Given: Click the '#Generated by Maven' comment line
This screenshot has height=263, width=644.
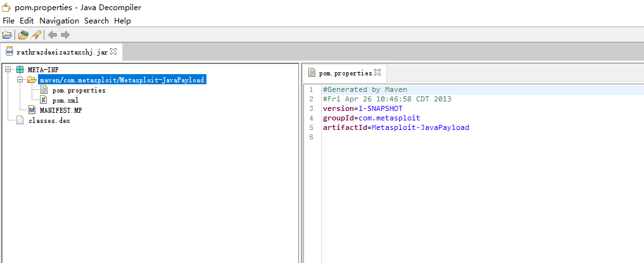Looking at the screenshot, I should [x=365, y=89].
